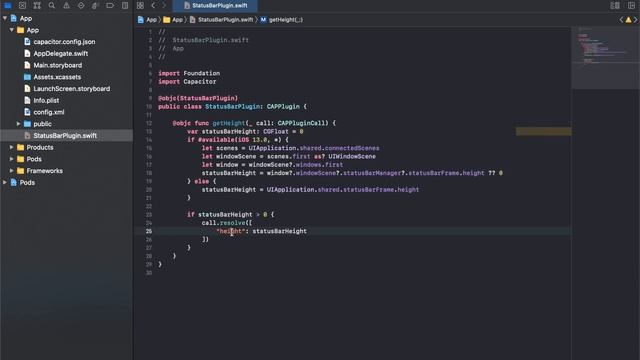Open the Issue navigator warning icon
Screen dimensions: 640x360
(66, 5)
